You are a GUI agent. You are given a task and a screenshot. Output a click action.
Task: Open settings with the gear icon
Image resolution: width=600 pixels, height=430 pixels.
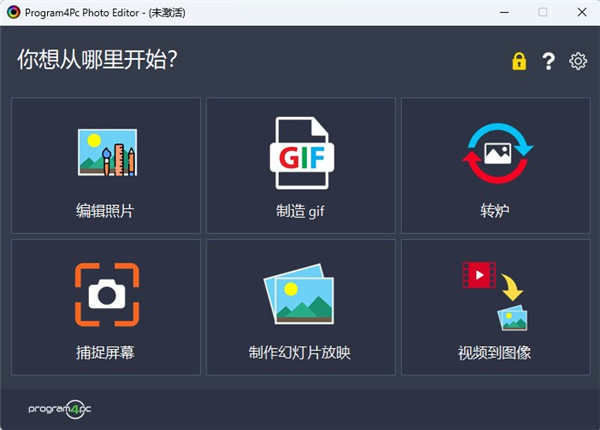tap(578, 61)
